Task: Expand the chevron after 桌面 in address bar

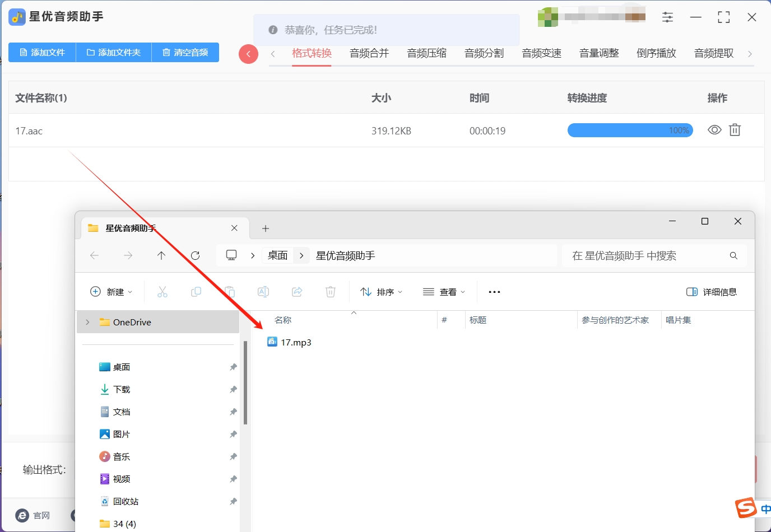Action: pyautogui.click(x=301, y=255)
